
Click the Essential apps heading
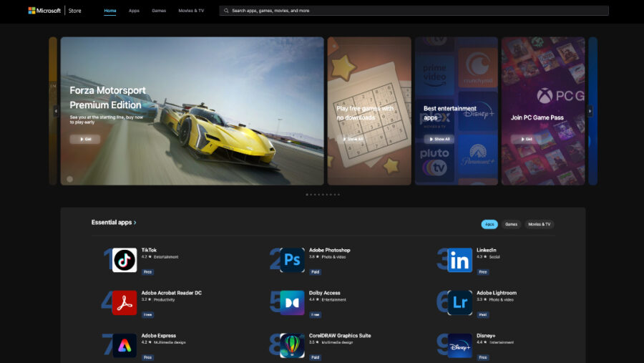pyautogui.click(x=112, y=223)
